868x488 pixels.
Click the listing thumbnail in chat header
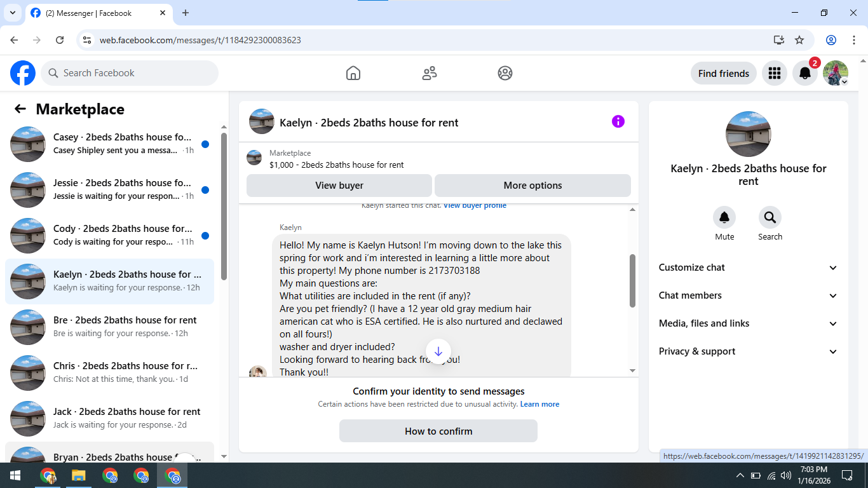point(262,121)
